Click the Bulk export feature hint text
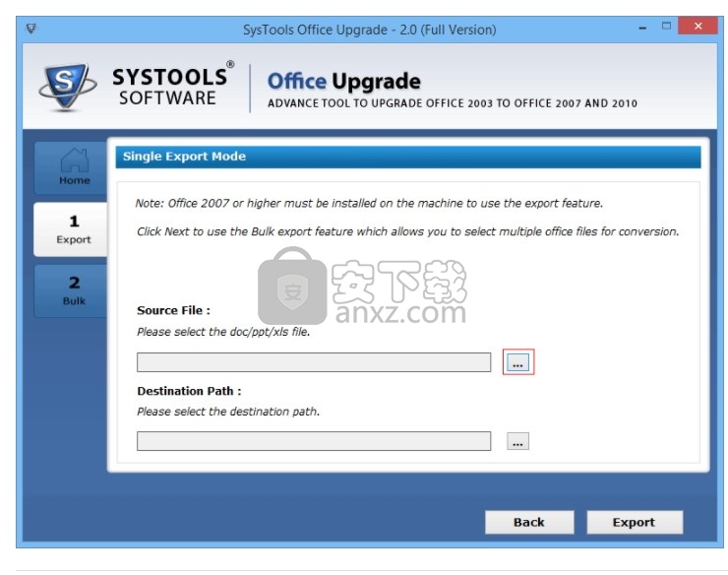Viewport: 728px width, 575px height. [x=407, y=231]
